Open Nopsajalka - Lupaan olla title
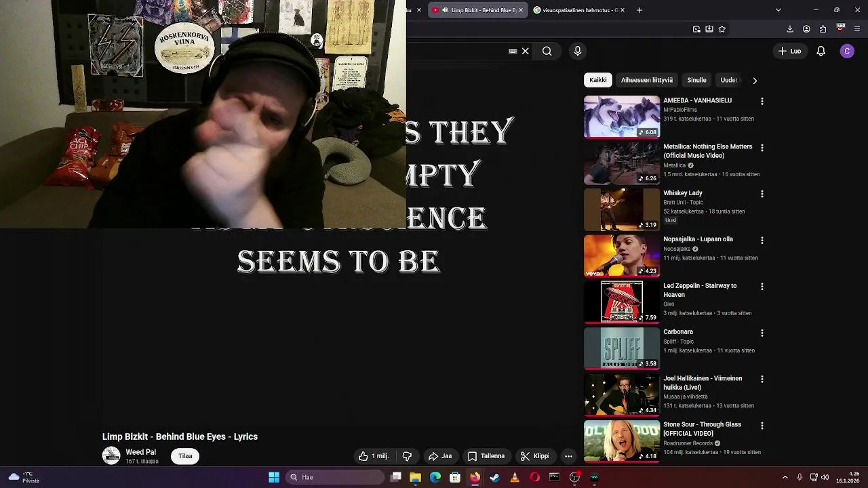Screen dimensions: 868x488 tap(698, 239)
